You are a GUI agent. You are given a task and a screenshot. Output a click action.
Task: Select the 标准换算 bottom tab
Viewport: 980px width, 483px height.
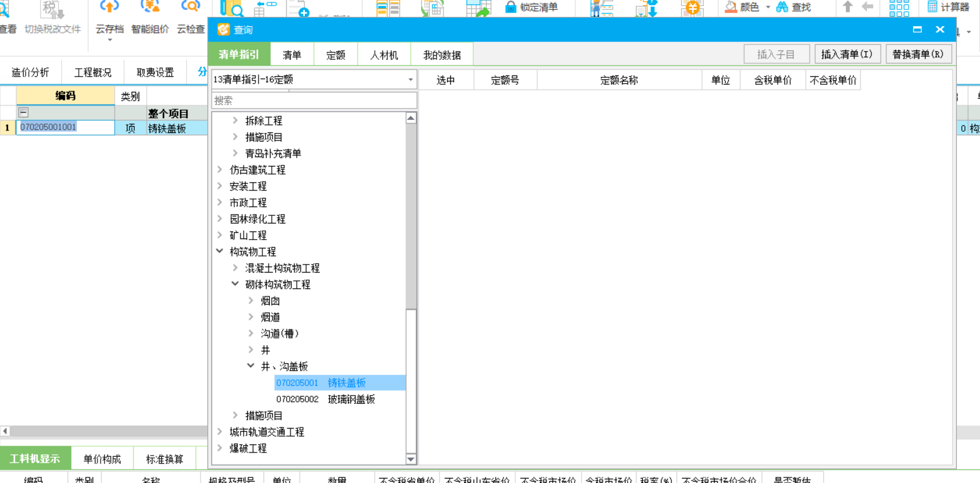tap(165, 459)
